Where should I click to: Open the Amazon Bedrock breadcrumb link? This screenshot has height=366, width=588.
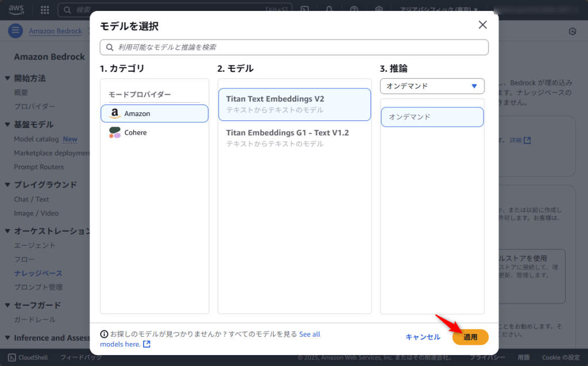(x=56, y=31)
